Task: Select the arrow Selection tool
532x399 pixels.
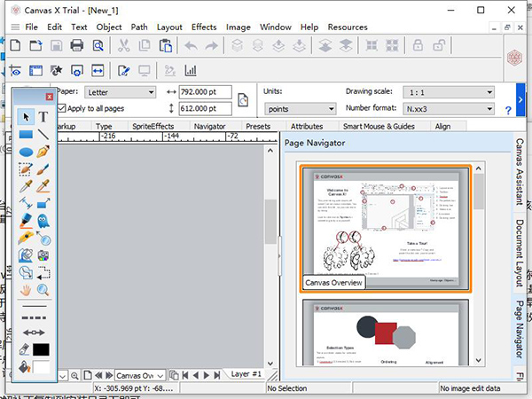Action: (x=26, y=117)
